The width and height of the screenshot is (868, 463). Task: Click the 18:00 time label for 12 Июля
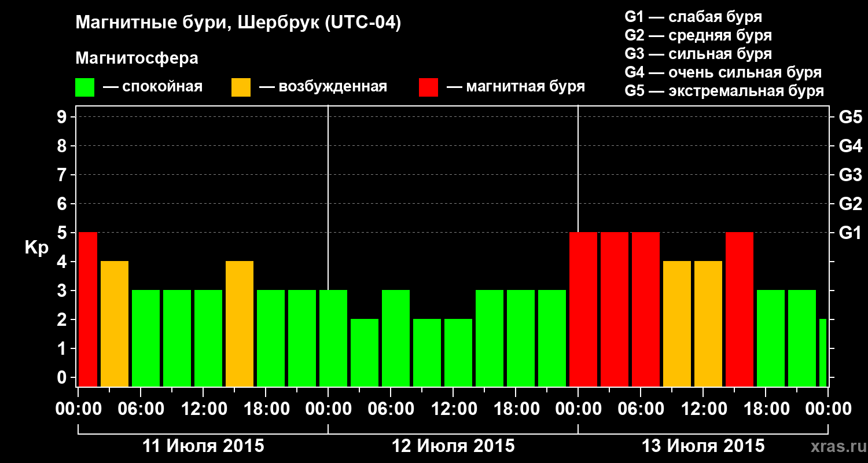516,409
